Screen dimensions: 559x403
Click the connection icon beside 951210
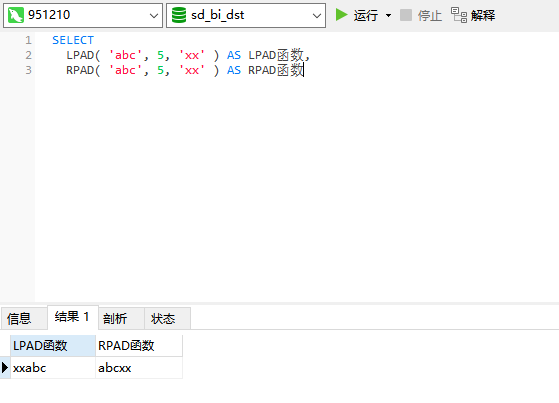coord(16,15)
